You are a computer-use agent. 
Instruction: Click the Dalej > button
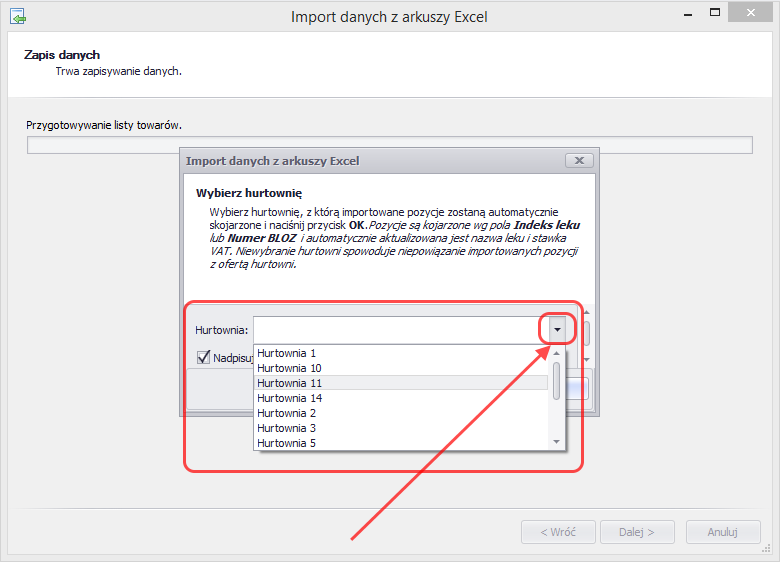[x=636, y=532]
